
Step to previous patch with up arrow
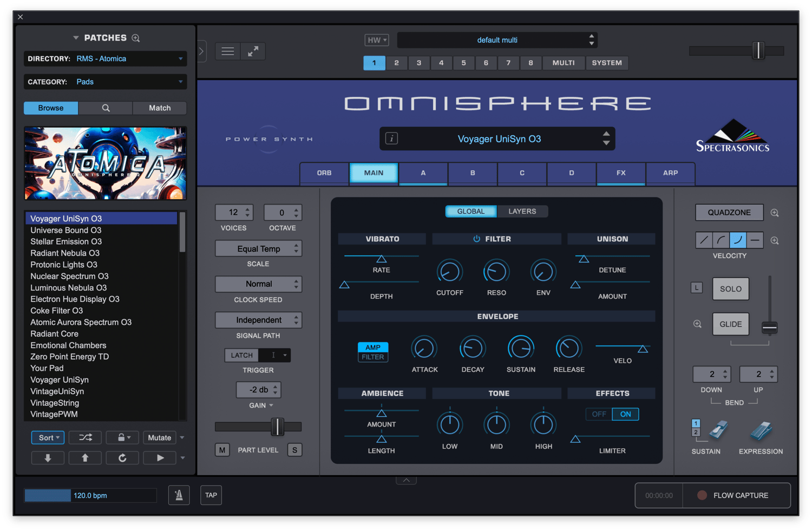(85, 458)
